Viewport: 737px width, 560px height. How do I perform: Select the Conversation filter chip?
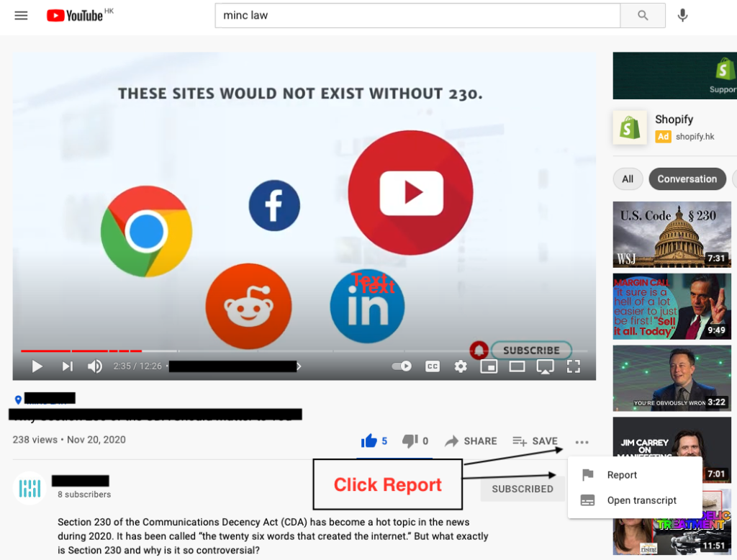687,179
